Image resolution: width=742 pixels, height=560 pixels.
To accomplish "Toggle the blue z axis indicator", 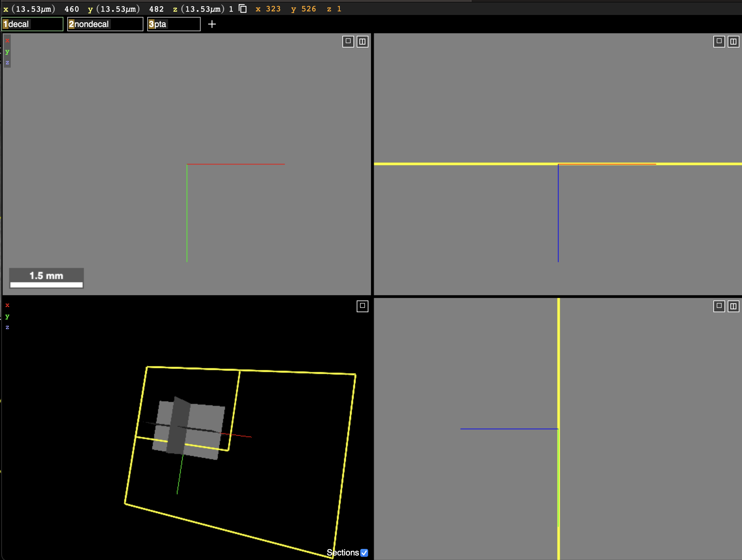I will [x=7, y=62].
